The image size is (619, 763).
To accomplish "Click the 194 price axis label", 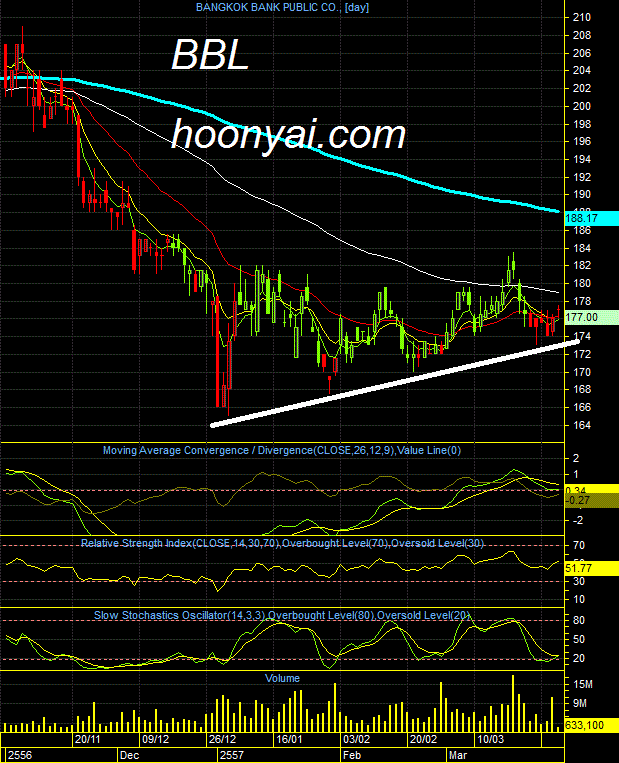I will click(582, 160).
